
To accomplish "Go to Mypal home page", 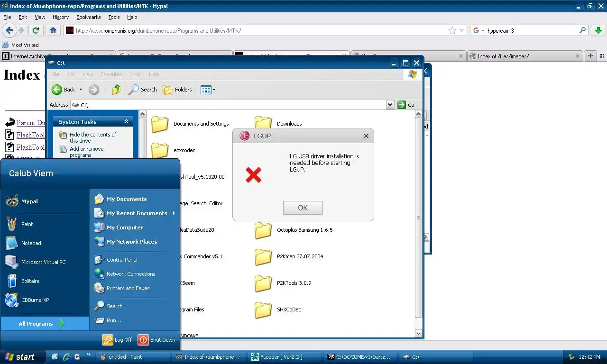I will [53, 30].
